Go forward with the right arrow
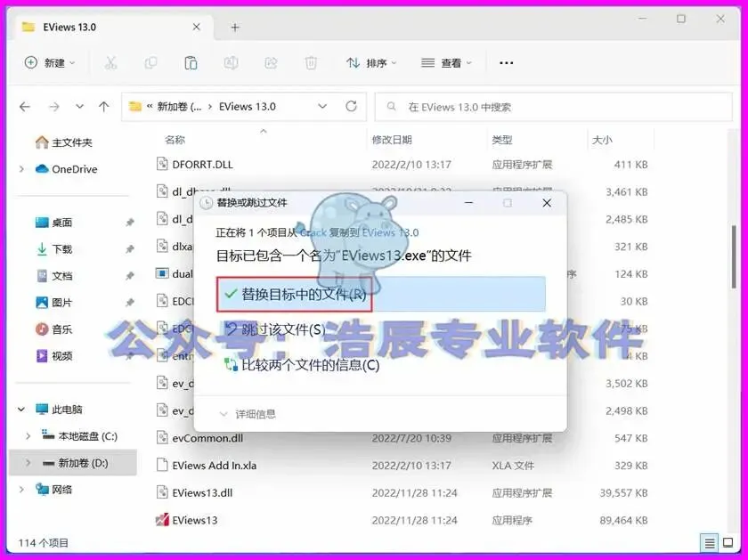 pos(54,106)
